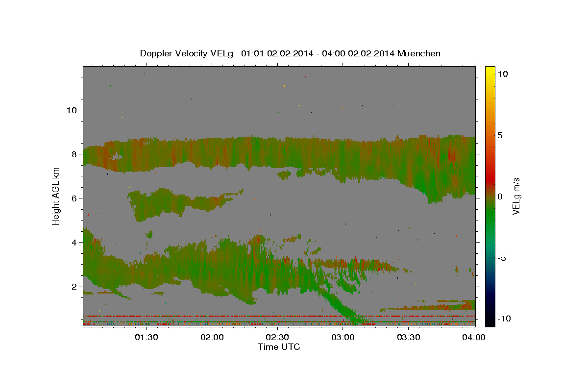
Task: Pick the yellow top of the colorbar
Action: tap(490, 70)
